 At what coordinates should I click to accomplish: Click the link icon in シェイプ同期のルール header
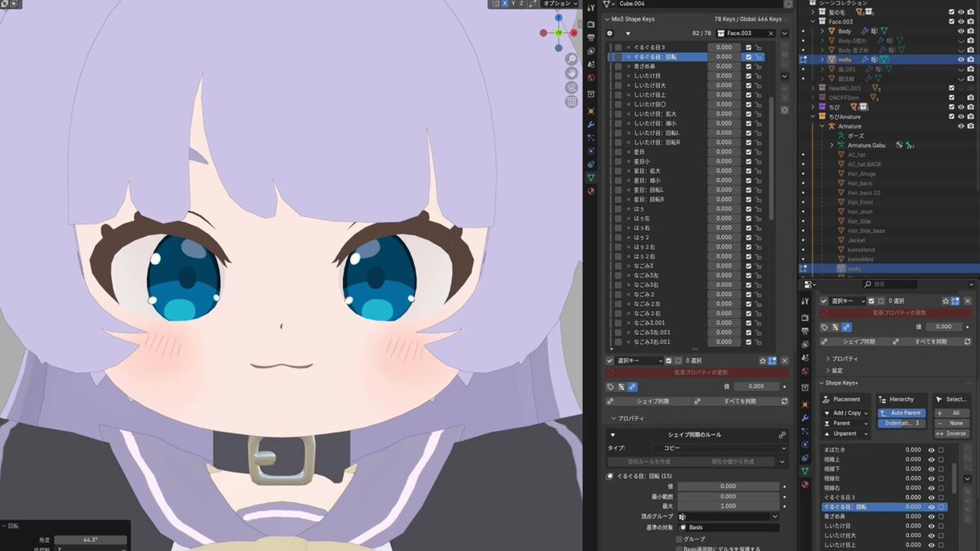coord(782,435)
